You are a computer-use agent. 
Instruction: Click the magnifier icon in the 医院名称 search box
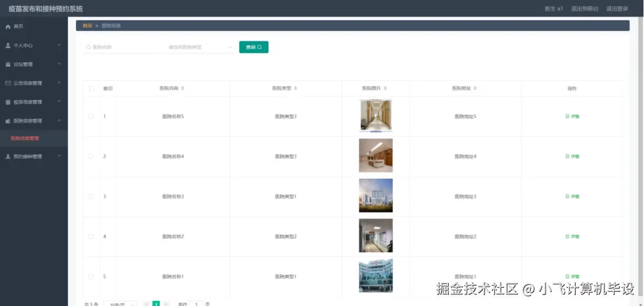coord(89,47)
